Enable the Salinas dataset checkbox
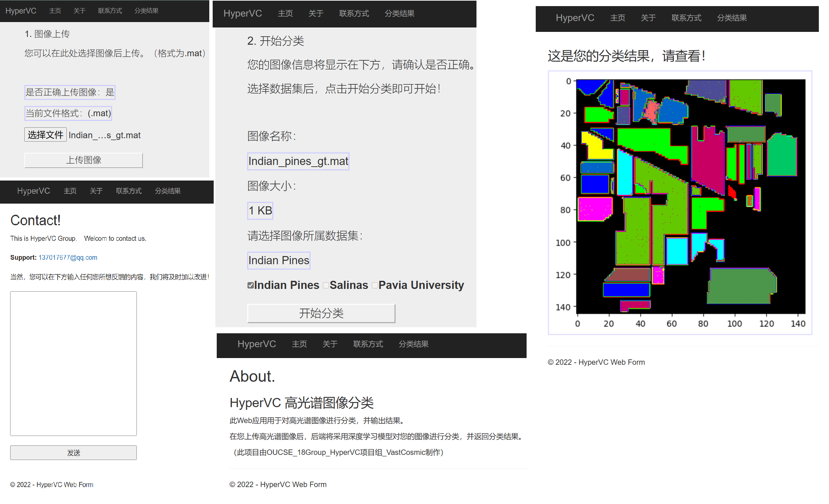 tap(326, 285)
